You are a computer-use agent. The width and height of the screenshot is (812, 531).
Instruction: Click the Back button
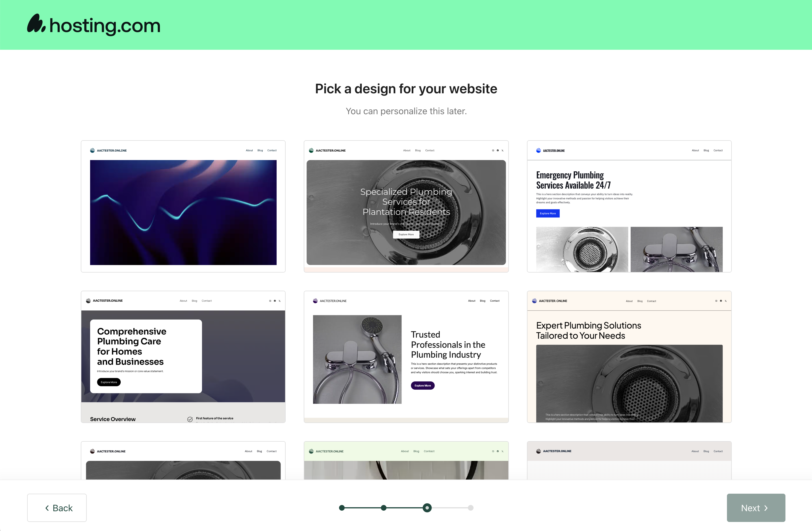(x=57, y=508)
